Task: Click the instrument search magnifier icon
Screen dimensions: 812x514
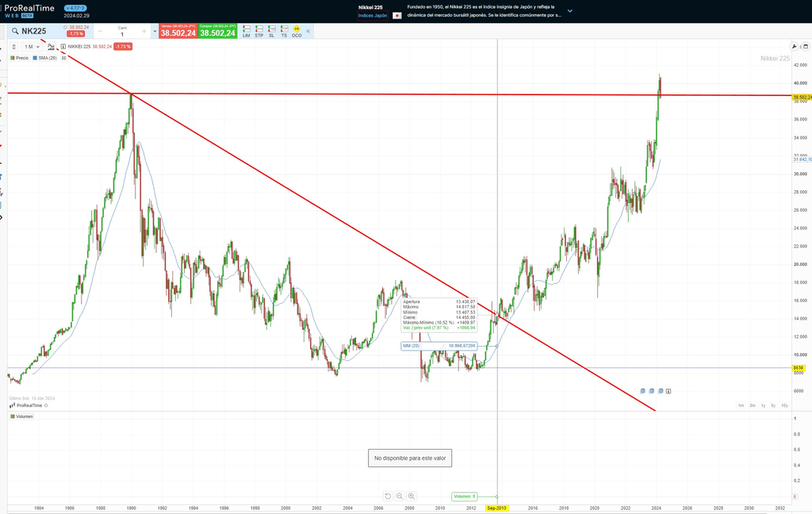Action: (x=15, y=31)
